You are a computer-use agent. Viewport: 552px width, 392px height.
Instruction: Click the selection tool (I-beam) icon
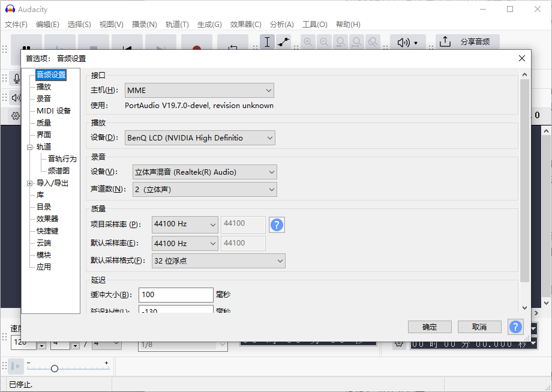click(268, 42)
